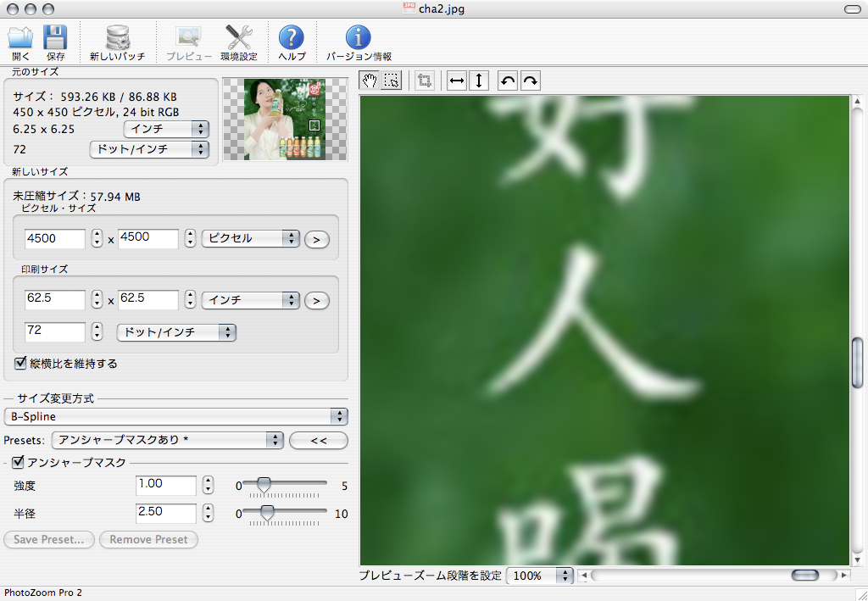Flip the image vertically
Screen dimensions: 868x601
(479, 81)
